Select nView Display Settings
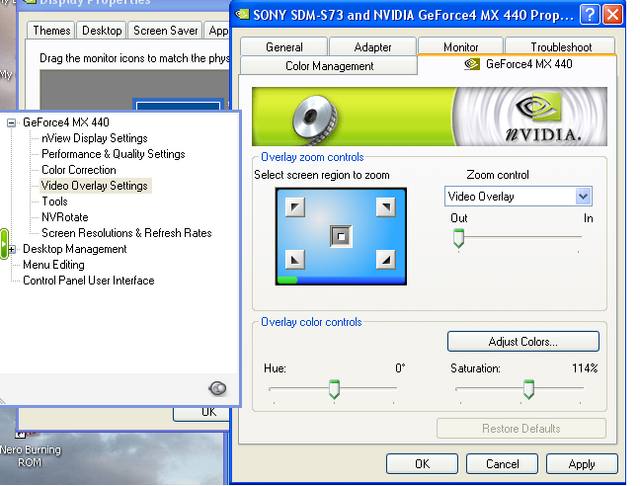Viewport: 640px width, 486px height. point(94,138)
